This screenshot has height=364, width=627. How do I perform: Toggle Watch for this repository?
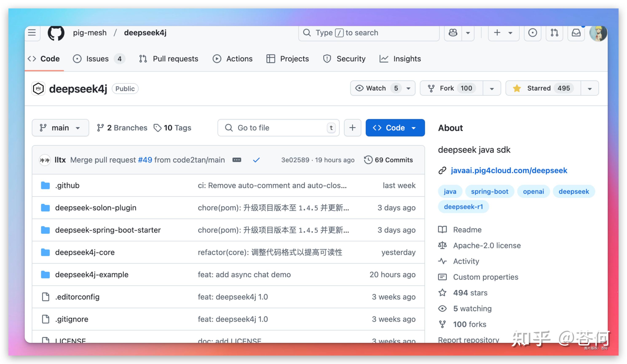click(376, 88)
